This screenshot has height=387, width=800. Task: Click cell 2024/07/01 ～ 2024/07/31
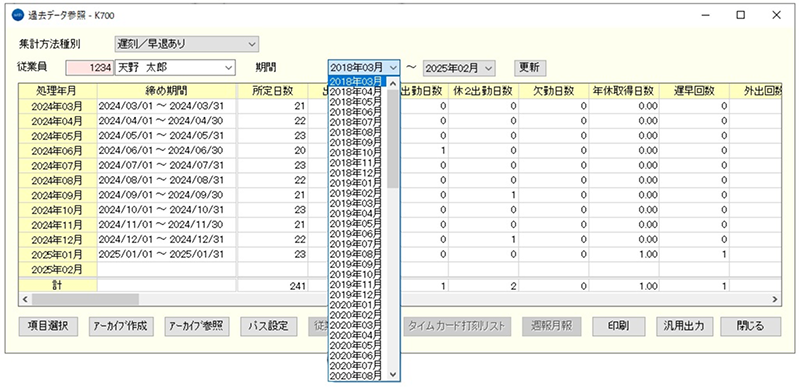click(x=167, y=165)
